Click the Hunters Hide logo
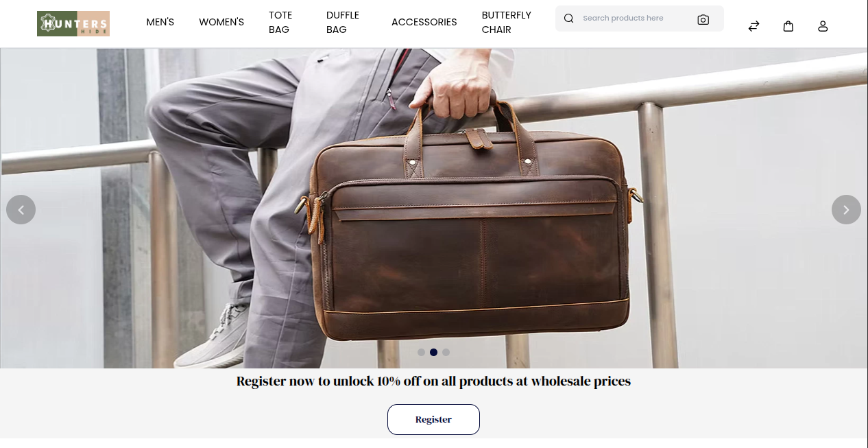868x448 pixels. (73, 23)
